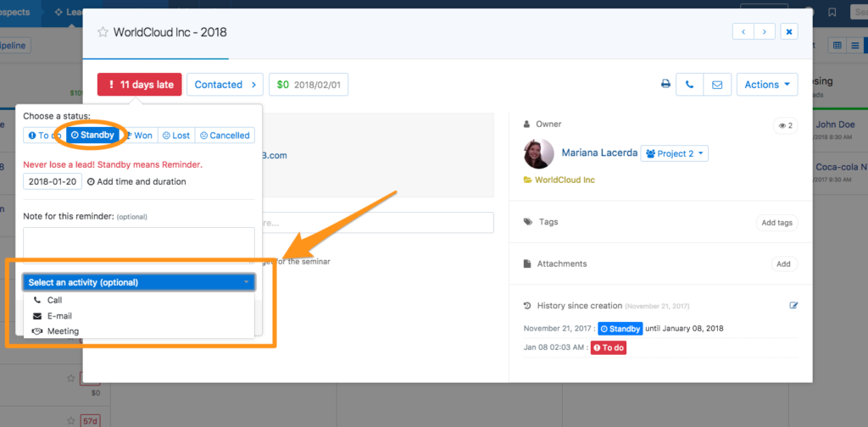
Task: Edit the reminder date field 2018-01-20
Action: [x=53, y=181]
